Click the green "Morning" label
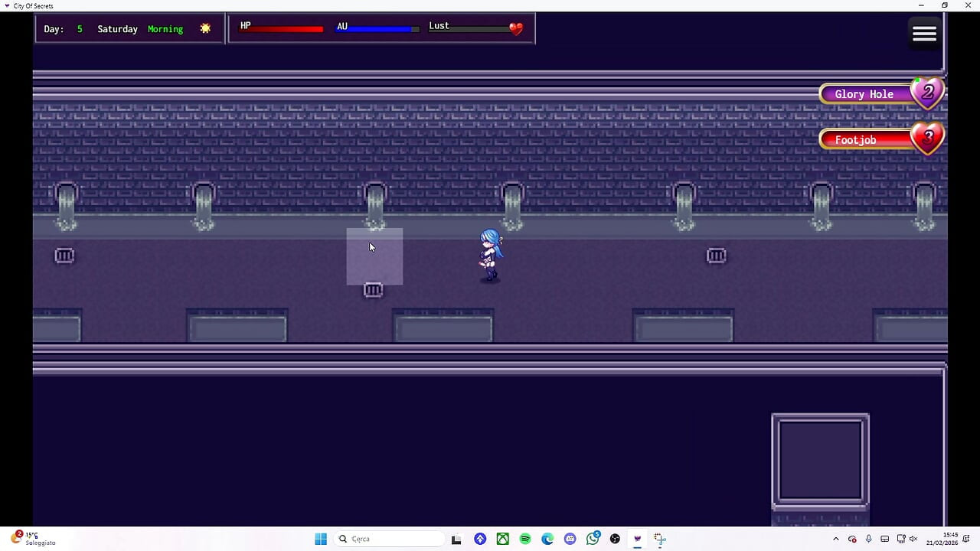 [165, 29]
